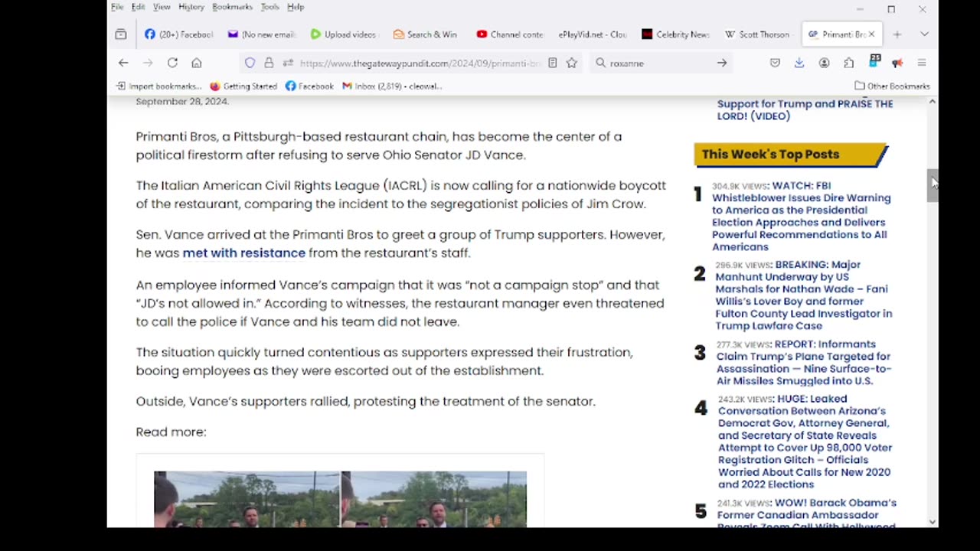Toggle reader view for the article

[x=552, y=63]
